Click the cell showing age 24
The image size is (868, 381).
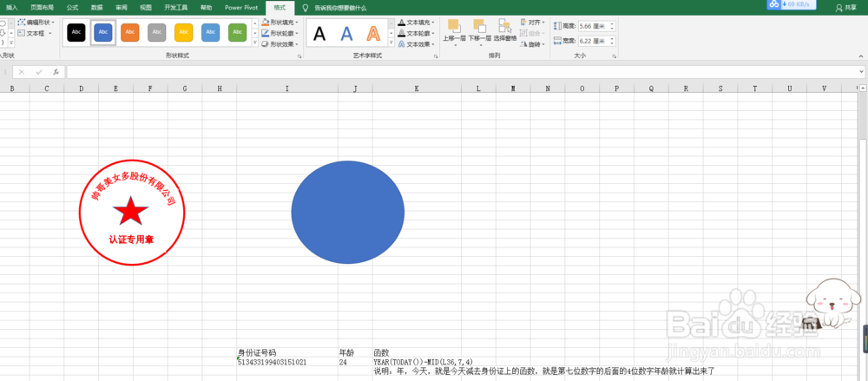click(x=355, y=362)
